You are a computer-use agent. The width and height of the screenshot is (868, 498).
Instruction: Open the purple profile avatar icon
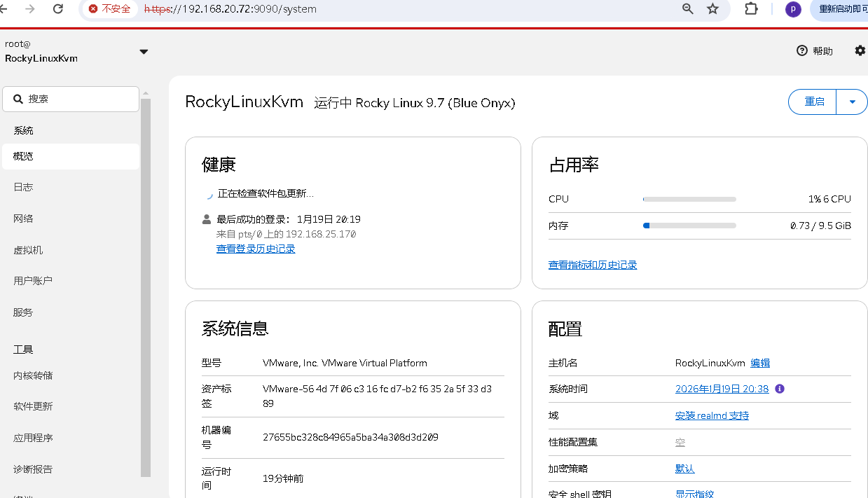[793, 9]
